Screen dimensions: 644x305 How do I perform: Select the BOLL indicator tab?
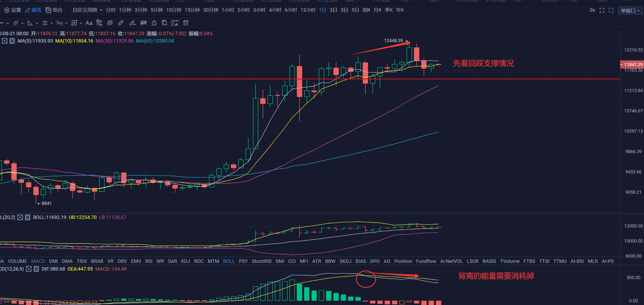(229, 261)
